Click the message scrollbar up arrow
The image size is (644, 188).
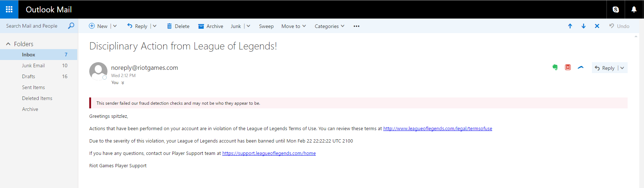[x=636, y=36]
